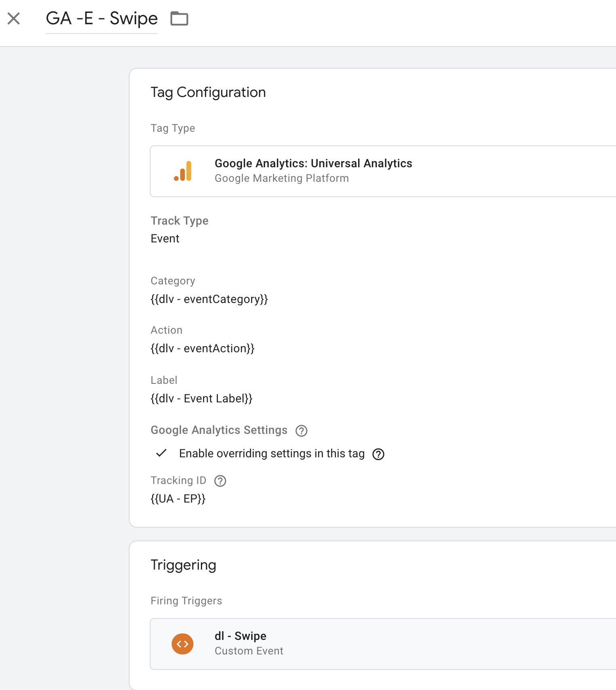Click the Google Marketing Platform subtitle
Viewport: 616px width, 690px height.
282,178
